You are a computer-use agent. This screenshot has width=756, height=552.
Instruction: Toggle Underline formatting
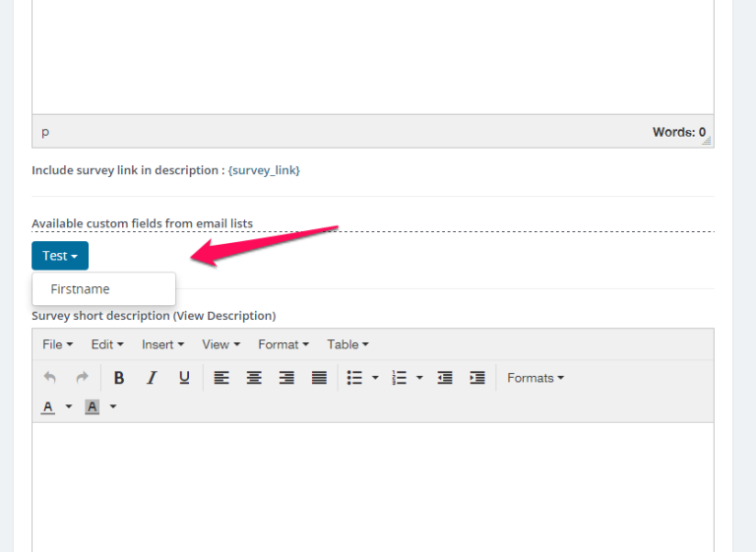pyautogui.click(x=184, y=378)
